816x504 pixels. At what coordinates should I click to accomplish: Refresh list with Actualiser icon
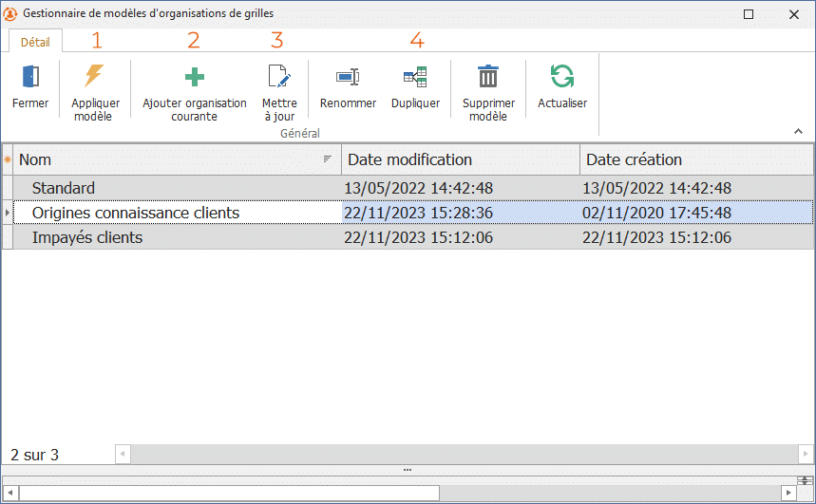[x=562, y=78]
